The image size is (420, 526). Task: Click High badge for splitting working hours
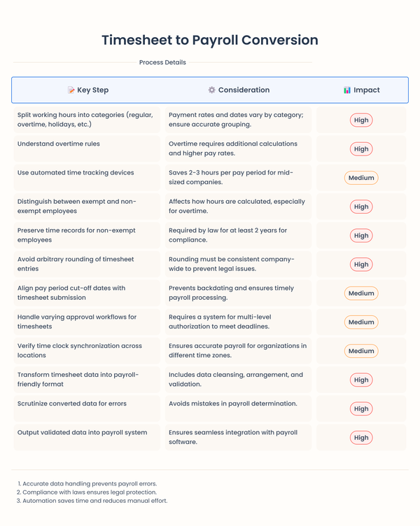(361, 120)
